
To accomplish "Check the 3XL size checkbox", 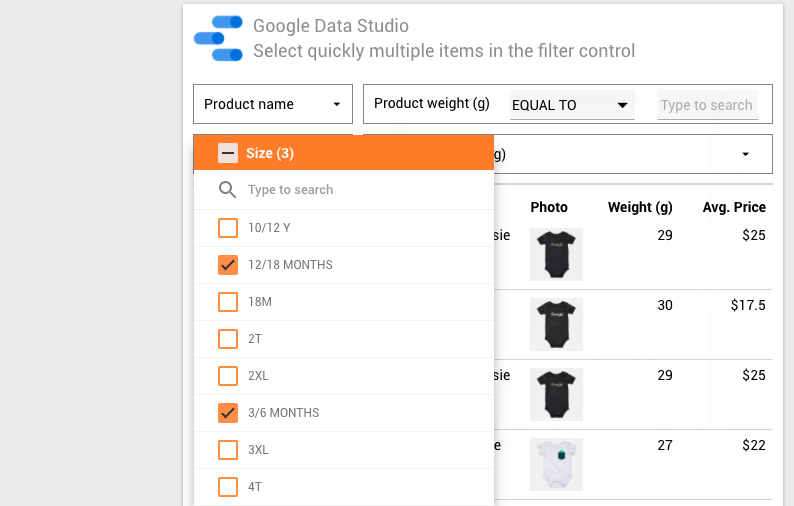I will (228, 450).
